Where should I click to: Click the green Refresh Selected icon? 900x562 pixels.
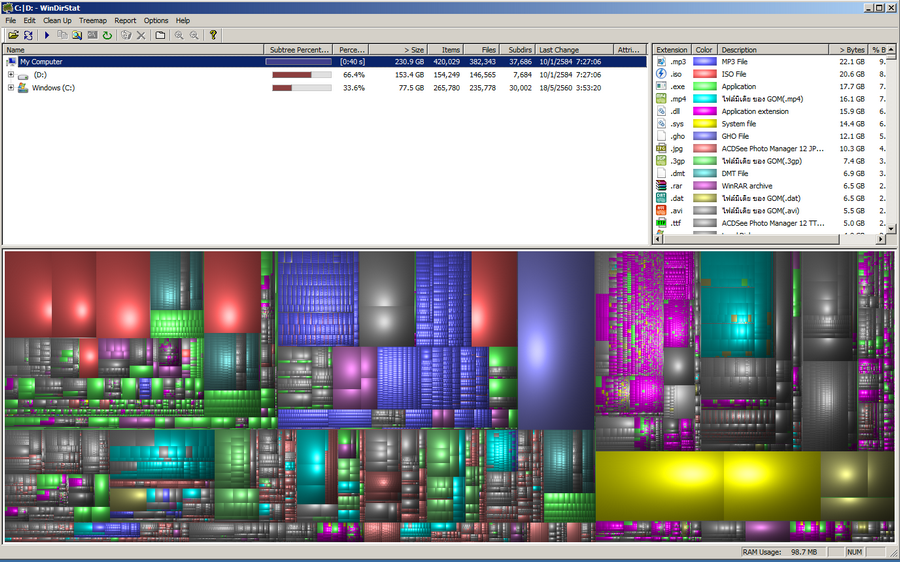(107, 35)
